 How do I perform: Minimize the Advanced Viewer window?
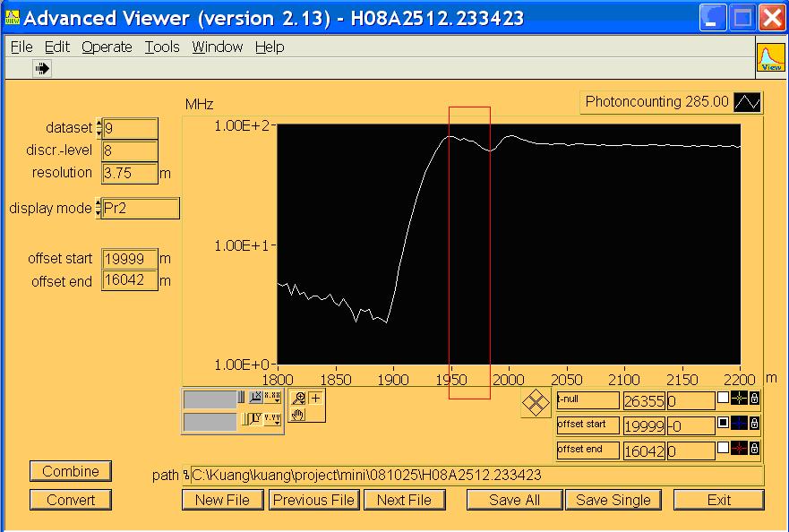point(713,18)
